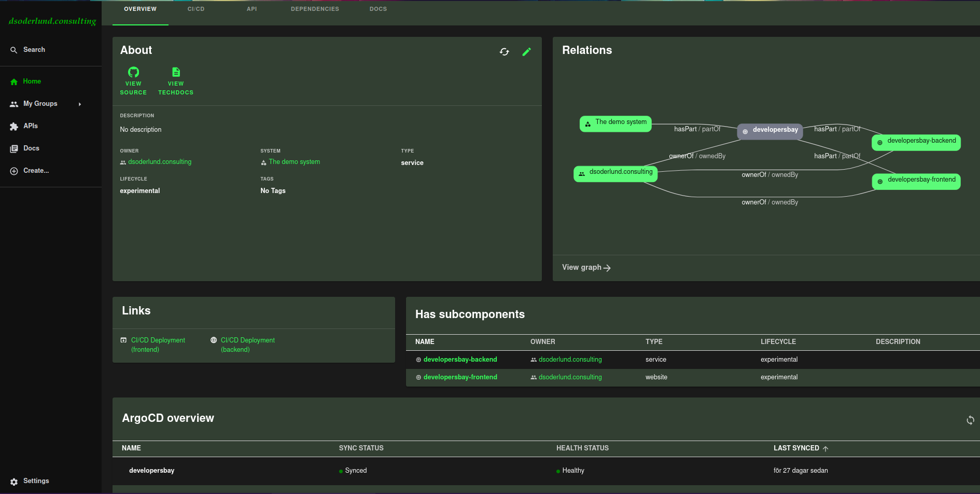980x494 pixels.
Task: Open the CI/CD tab
Action: pyautogui.click(x=196, y=9)
